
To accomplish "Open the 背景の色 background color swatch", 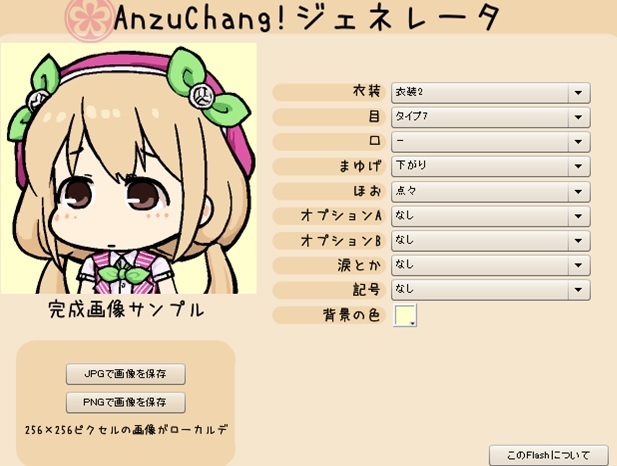I will tap(405, 315).
